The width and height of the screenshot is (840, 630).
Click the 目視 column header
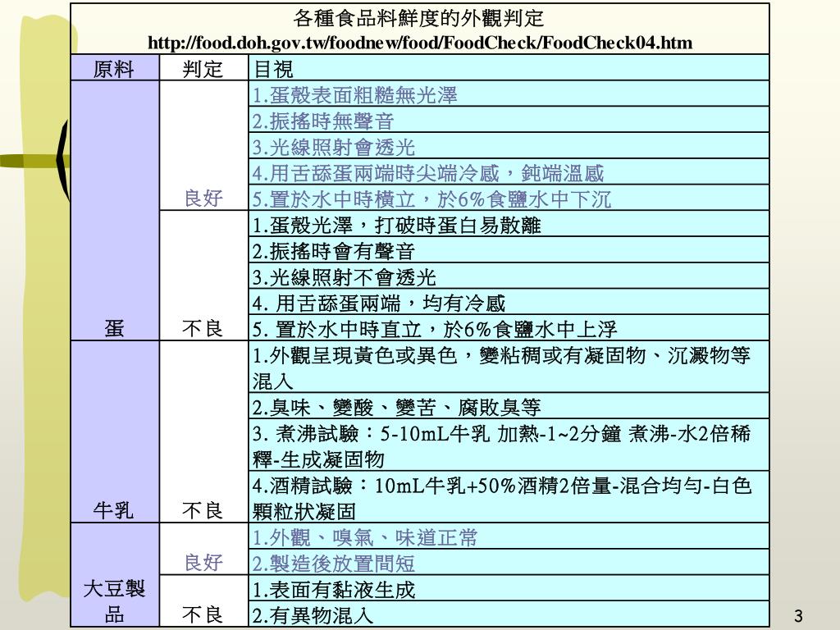[x=509, y=68]
